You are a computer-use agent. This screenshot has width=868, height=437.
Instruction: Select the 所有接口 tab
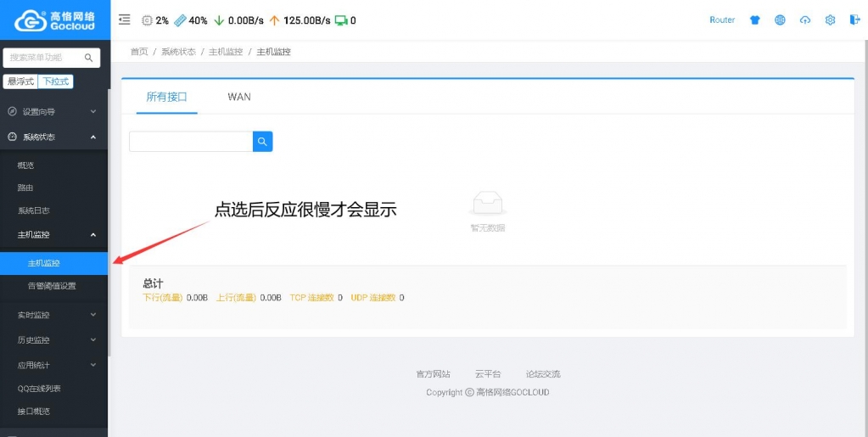(166, 97)
